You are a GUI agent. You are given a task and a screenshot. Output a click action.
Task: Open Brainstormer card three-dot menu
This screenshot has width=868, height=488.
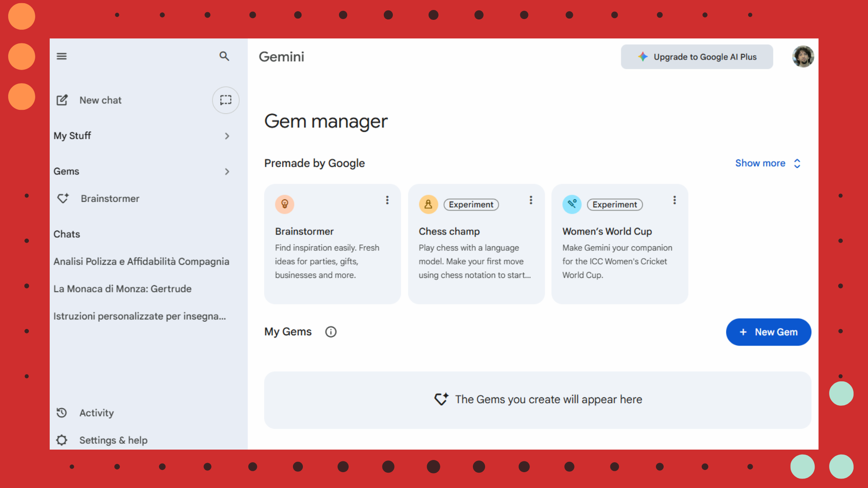[387, 200]
